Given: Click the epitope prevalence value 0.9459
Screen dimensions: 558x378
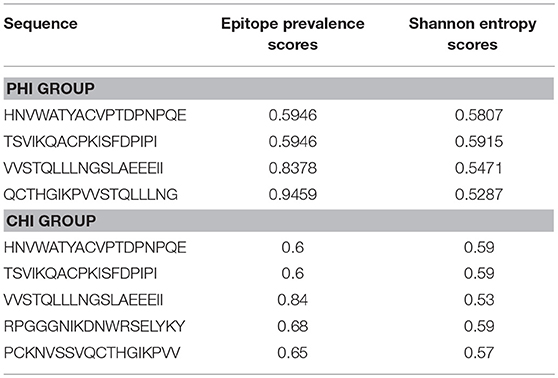Looking at the screenshot, I should pyautogui.click(x=293, y=194).
